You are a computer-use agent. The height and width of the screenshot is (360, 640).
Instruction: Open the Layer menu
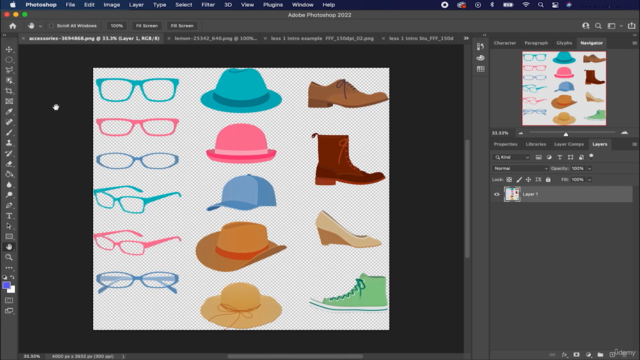click(x=136, y=5)
